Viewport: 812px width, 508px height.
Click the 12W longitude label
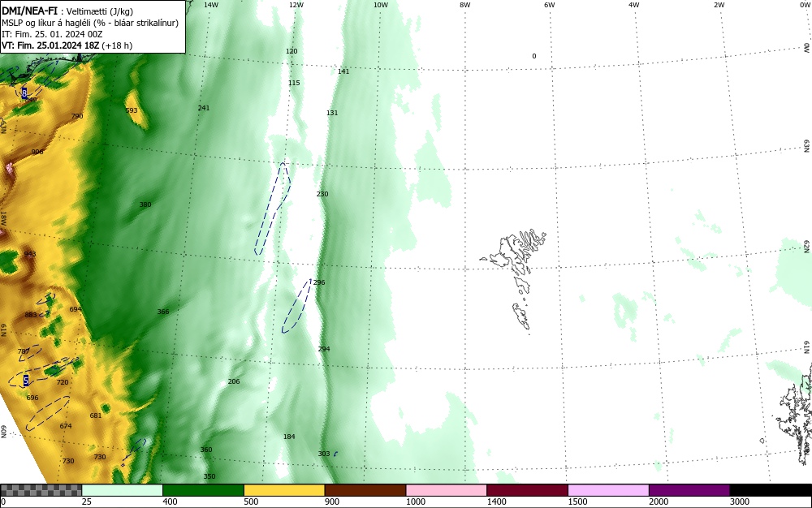pyautogui.click(x=296, y=5)
